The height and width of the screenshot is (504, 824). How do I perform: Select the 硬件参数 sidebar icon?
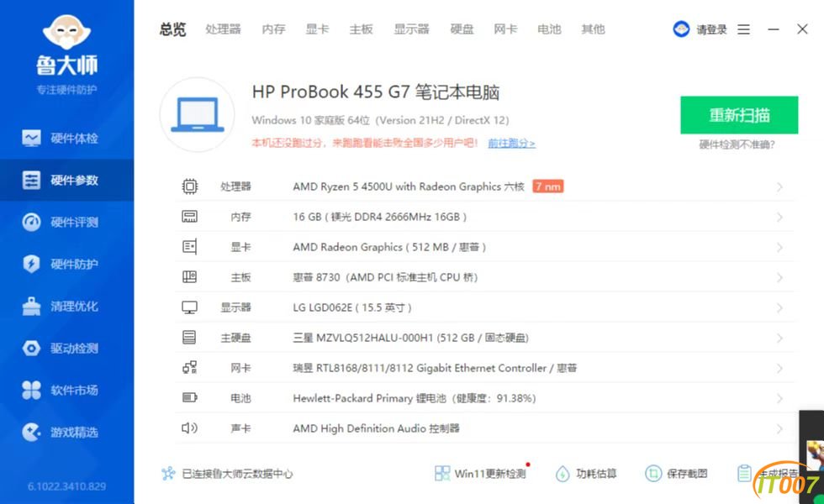(31, 180)
